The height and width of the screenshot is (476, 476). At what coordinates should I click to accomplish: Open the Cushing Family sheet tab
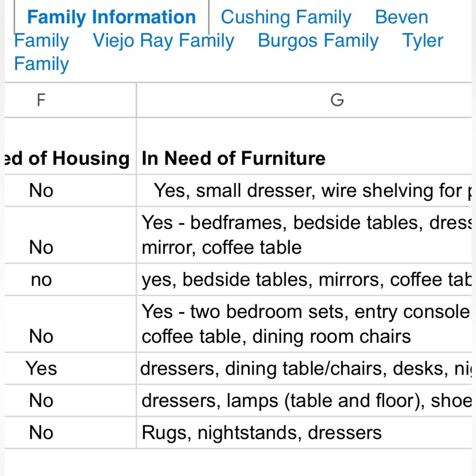(x=286, y=17)
